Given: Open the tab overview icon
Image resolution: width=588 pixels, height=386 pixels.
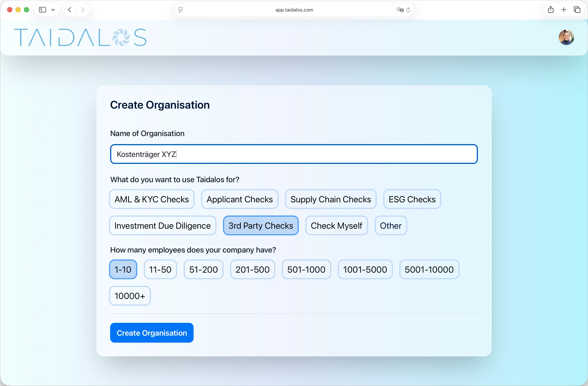Looking at the screenshot, I should 577,10.
